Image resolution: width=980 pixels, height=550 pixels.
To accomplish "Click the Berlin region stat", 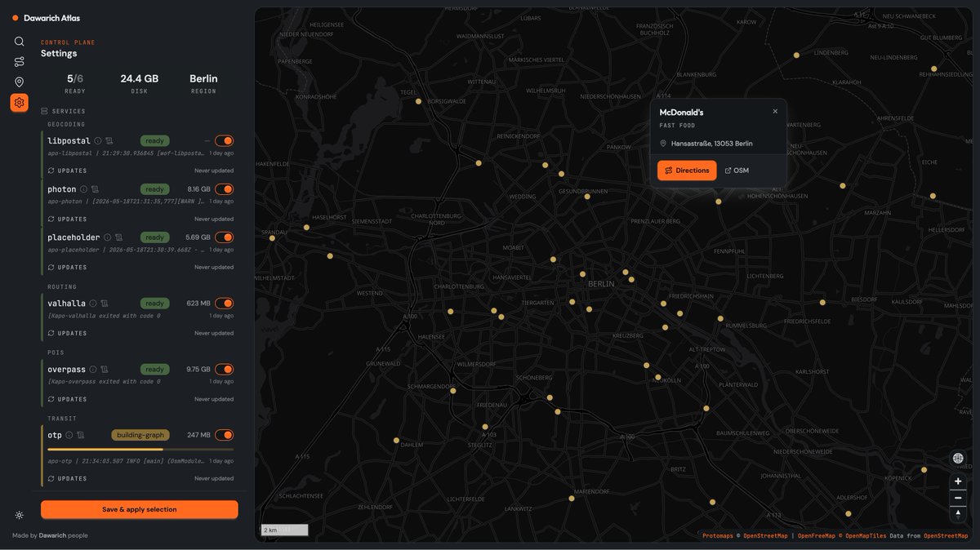I will pos(203,79).
